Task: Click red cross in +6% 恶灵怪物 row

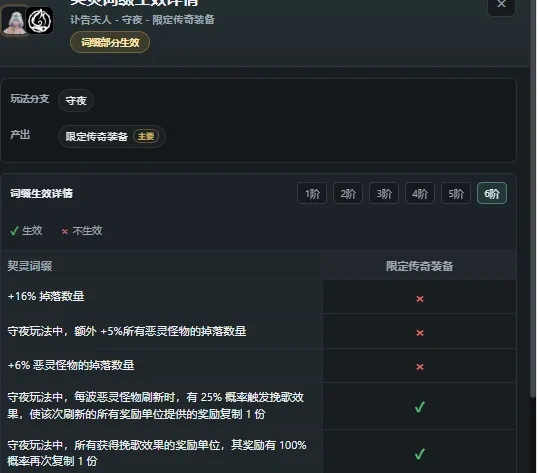Action: (420, 367)
